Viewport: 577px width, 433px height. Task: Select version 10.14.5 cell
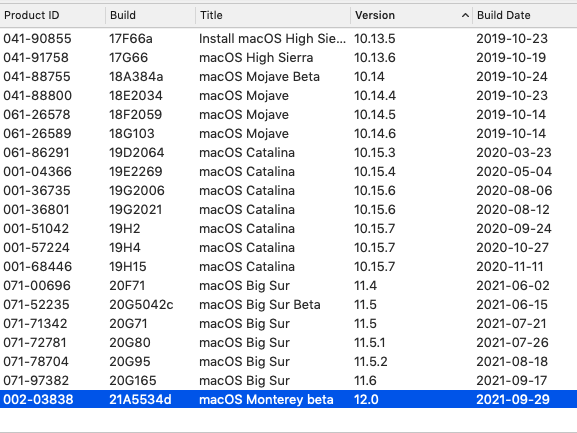375,115
